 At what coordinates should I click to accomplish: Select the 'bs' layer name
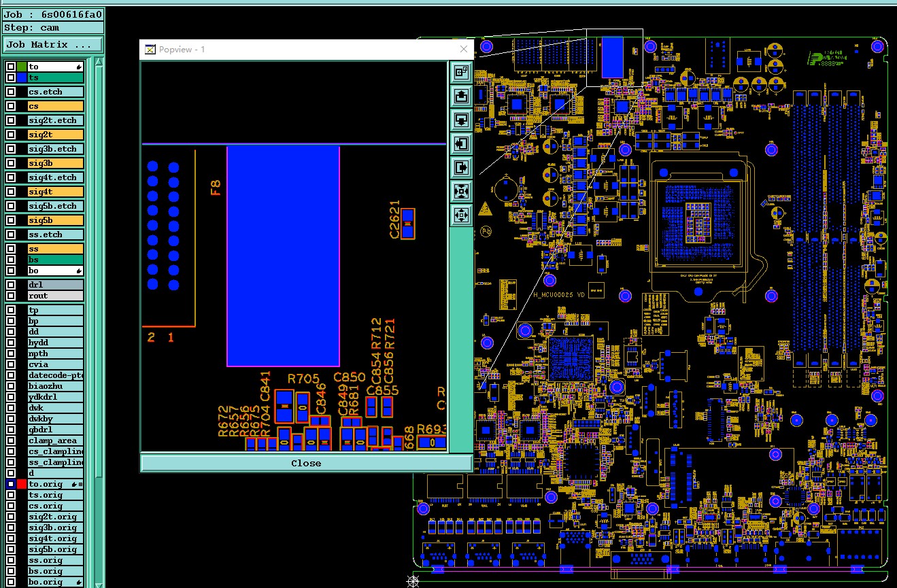(x=56, y=260)
